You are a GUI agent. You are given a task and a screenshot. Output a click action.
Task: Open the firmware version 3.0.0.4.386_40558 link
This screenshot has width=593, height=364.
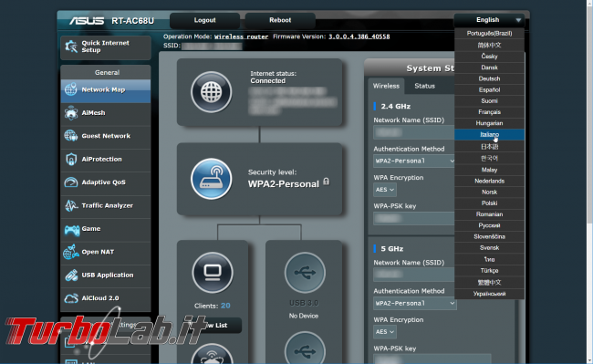click(x=359, y=36)
